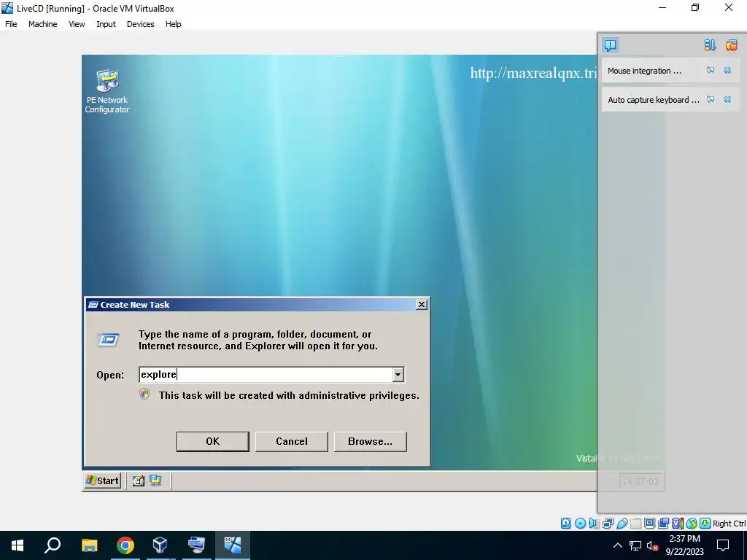Click the notification ordering icon in panel
The height and width of the screenshot is (560, 747).
(x=710, y=45)
